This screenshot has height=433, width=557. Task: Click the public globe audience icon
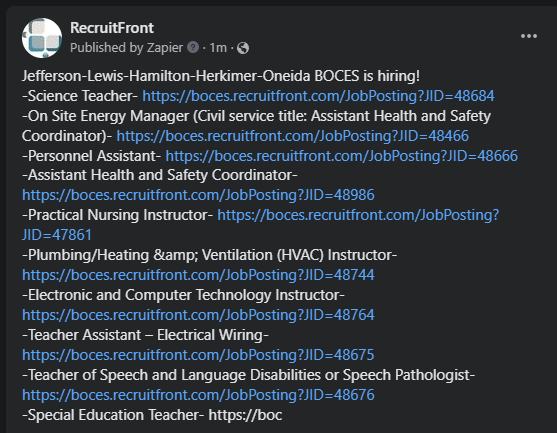click(x=243, y=48)
